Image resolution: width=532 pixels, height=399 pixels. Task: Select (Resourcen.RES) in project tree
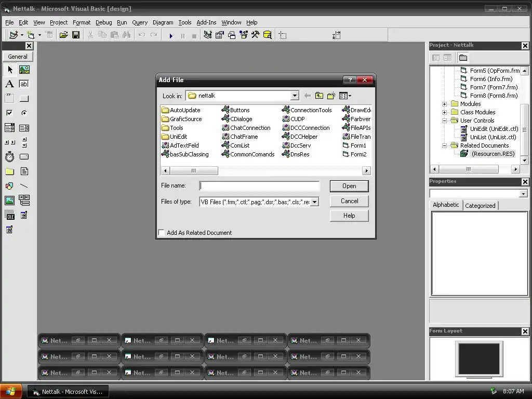click(x=488, y=154)
